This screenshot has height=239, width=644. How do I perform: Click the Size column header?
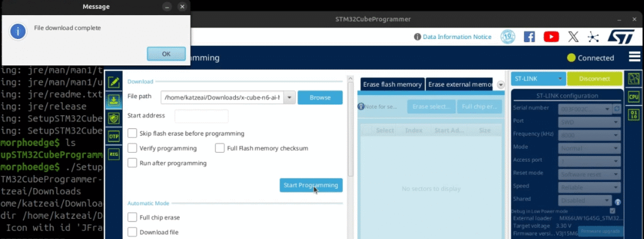pyautogui.click(x=484, y=130)
